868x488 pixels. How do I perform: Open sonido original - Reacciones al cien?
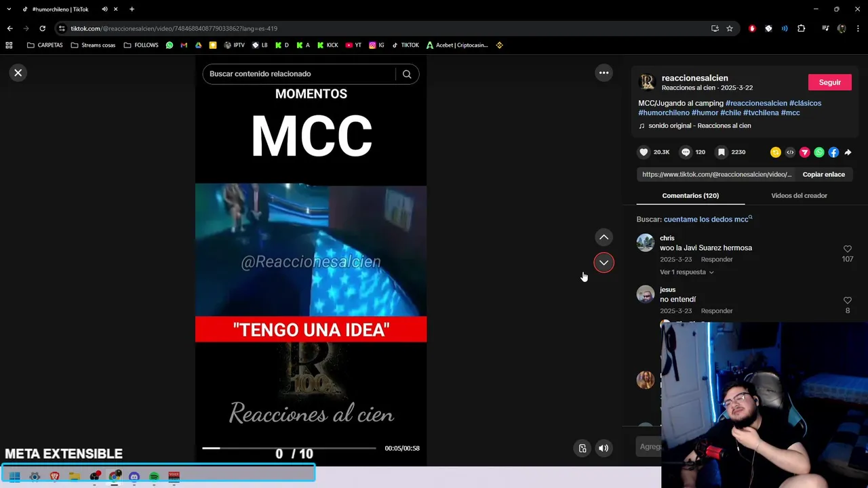699,125
